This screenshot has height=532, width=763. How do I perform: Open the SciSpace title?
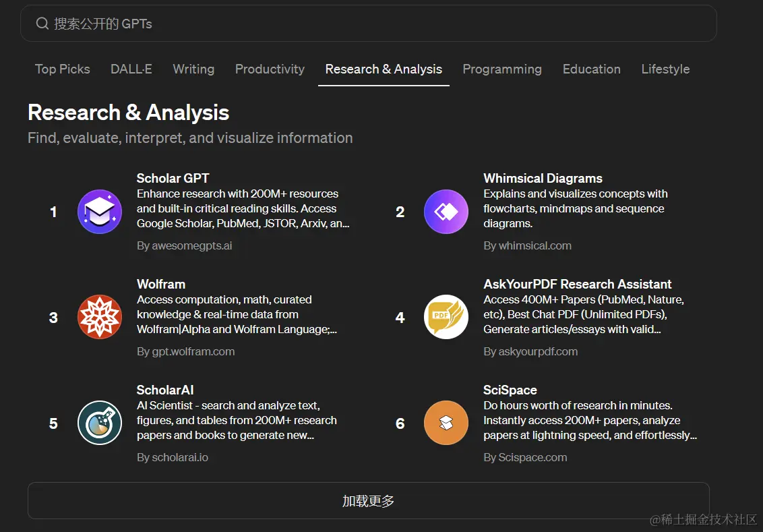pyautogui.click(x=510, y=390)
